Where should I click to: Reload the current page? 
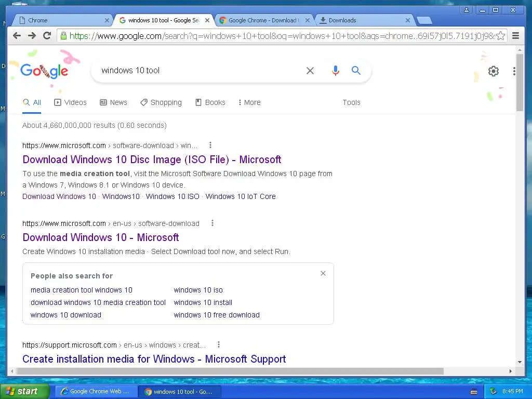[47, 36]
